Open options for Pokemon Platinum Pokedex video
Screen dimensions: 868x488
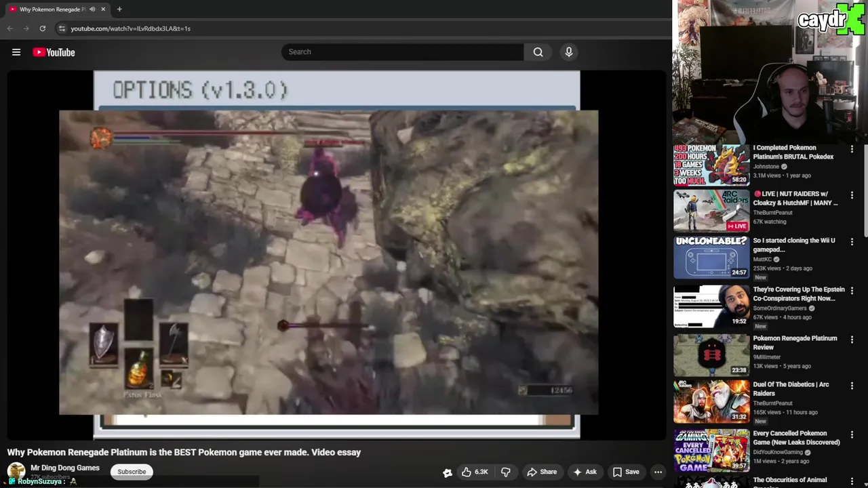tap(852, 149)
